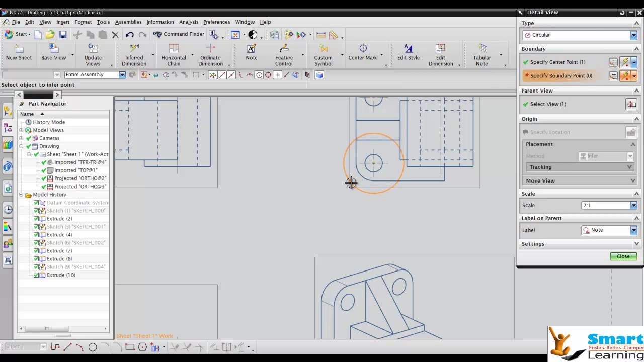Open the Type dropdown showing Circular
Image resolution: width=644 pixels, height=362 pixels.
pyautogui.click(x=580, y=35)
